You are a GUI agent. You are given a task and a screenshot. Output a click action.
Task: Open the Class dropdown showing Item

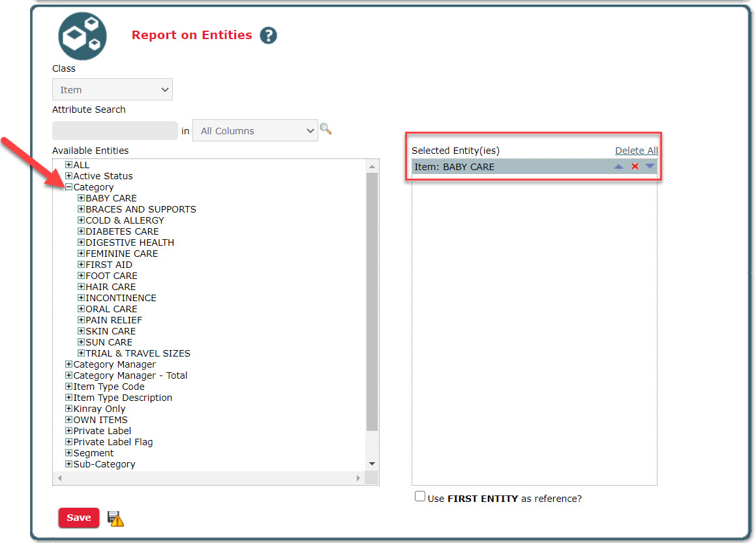pos(112,90)
